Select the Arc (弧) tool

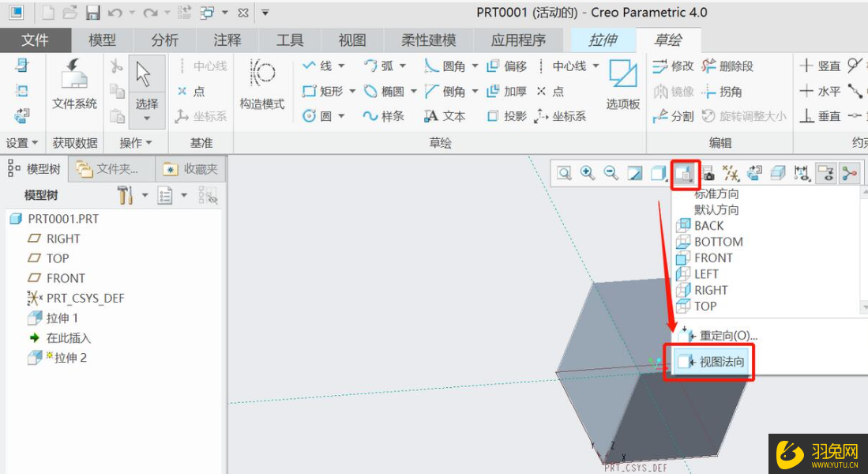[378, 66]
